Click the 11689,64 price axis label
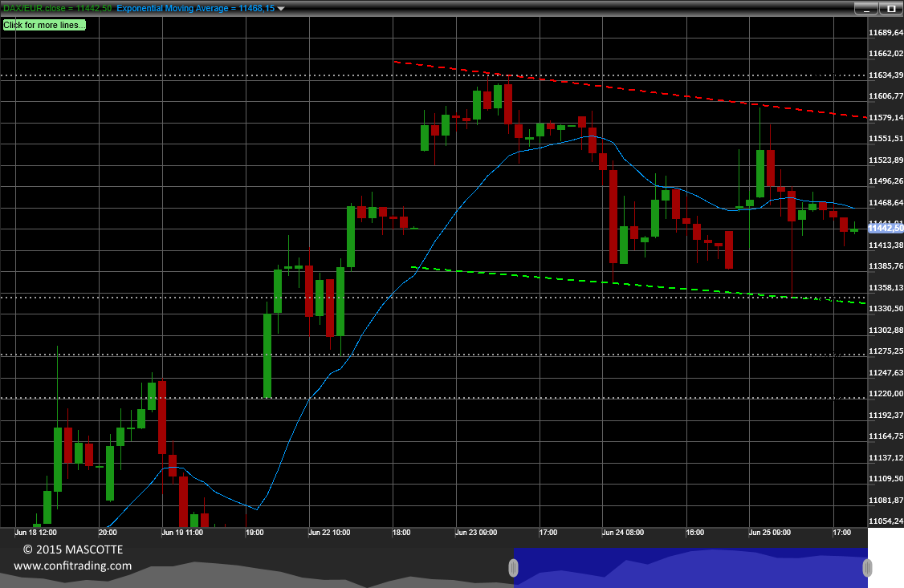The image size is (904, 588). [886, 33]
